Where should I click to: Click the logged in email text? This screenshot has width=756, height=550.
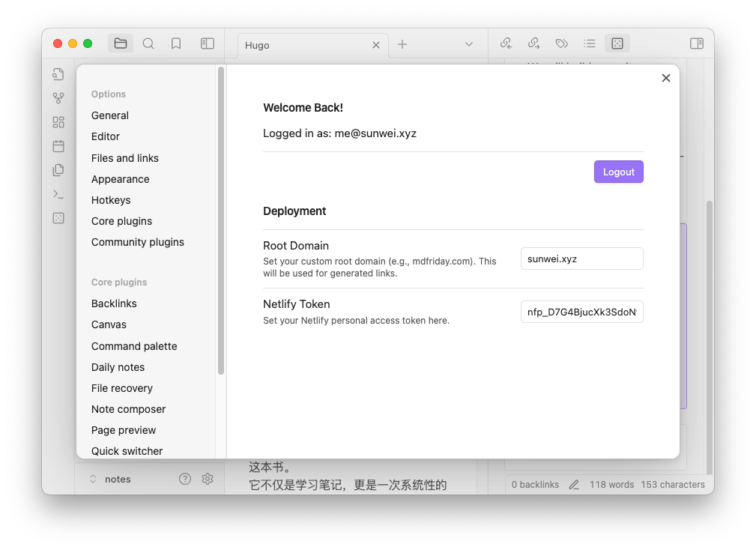(x=375, y=133)
